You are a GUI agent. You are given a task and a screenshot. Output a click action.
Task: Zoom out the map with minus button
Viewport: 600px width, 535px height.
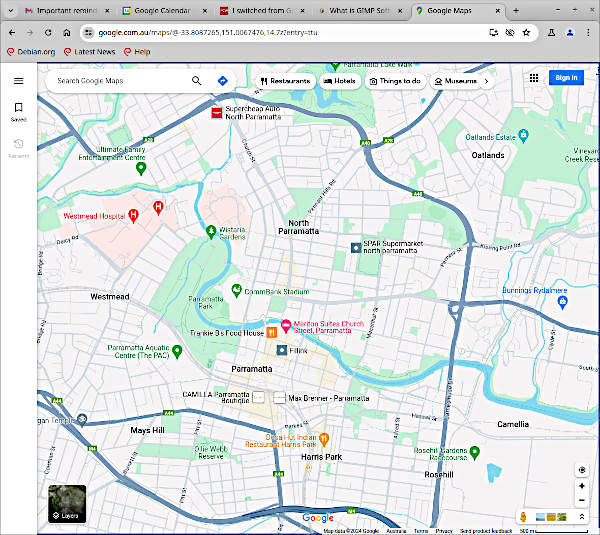click(581, 500)
